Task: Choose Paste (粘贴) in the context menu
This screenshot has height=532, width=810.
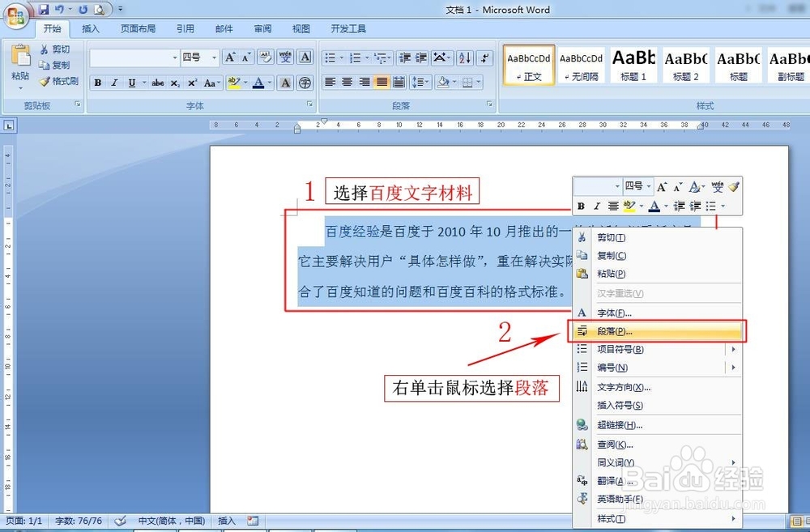Action: coord(658,274)
